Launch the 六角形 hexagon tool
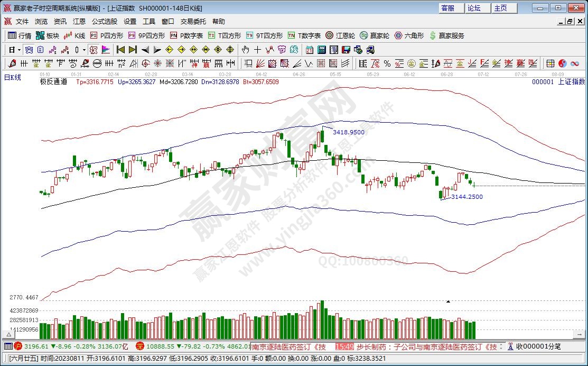Screen dimensions: 588x366 click(x=409, y=35)
